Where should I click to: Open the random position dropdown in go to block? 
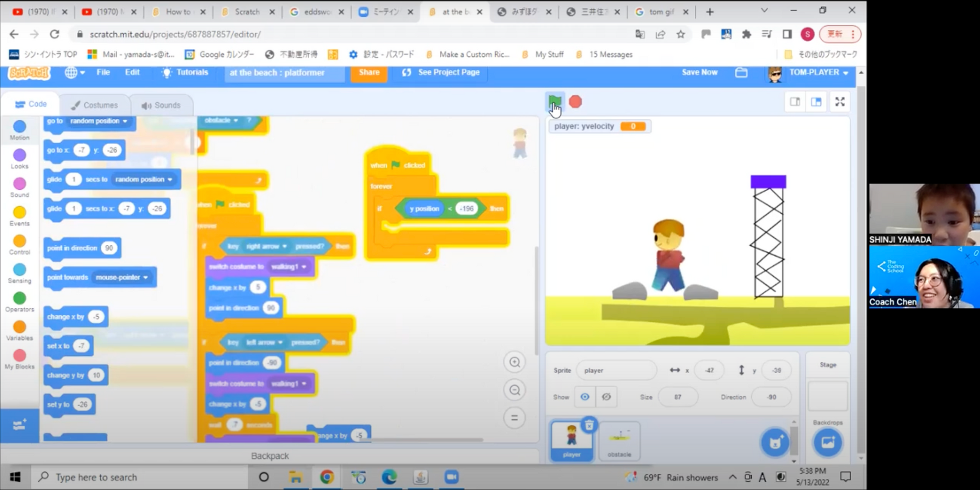click(x=125, y=121)
